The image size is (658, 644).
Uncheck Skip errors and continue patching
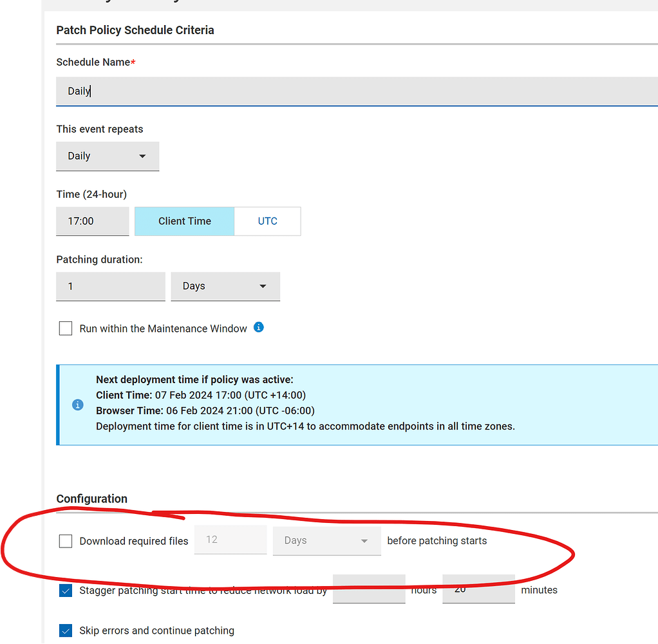click(66, 630)
